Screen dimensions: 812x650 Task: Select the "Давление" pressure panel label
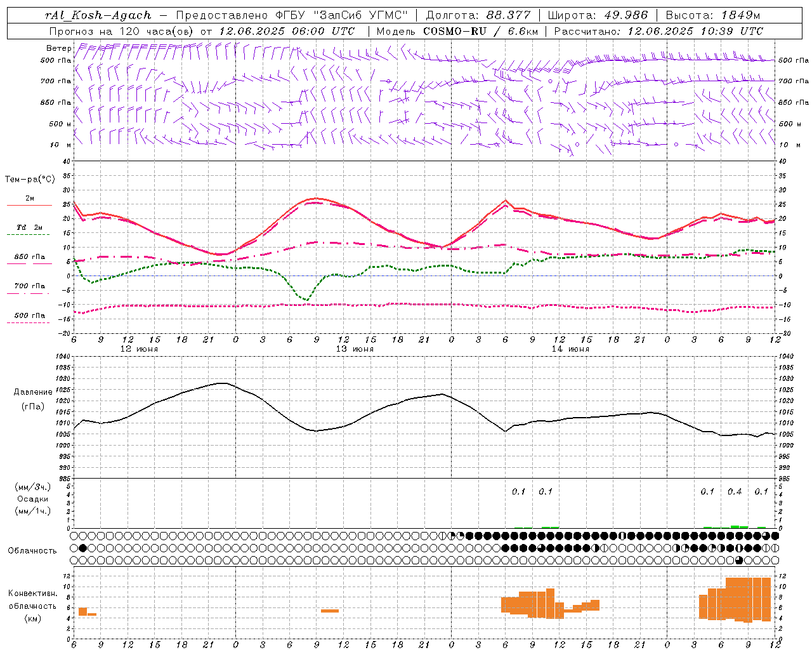coord(33,392)
